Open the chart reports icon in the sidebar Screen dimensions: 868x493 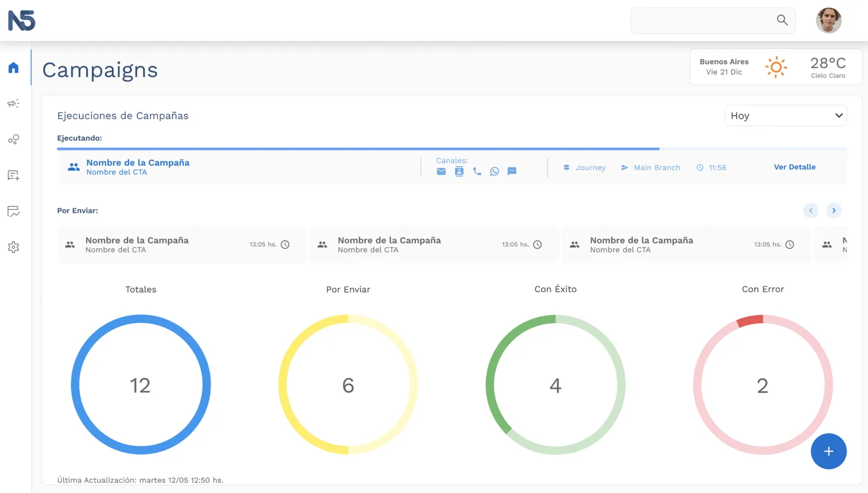[x=14, y=211]
